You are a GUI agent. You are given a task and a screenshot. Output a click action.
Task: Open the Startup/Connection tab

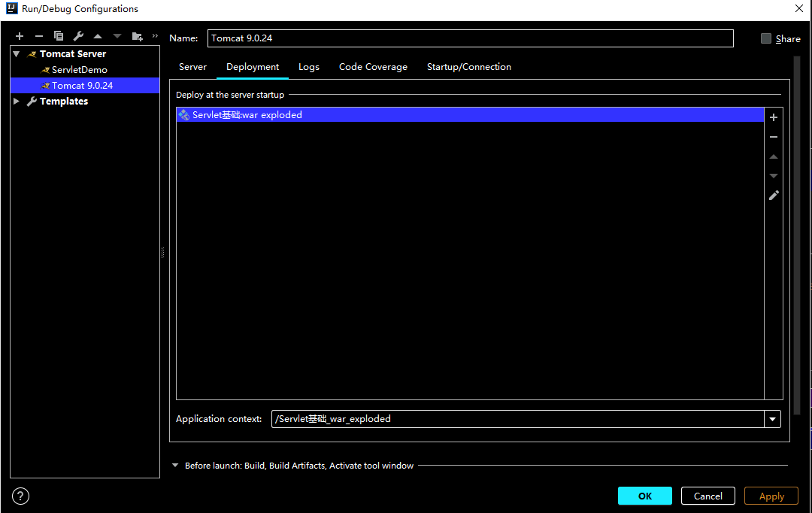468,67
